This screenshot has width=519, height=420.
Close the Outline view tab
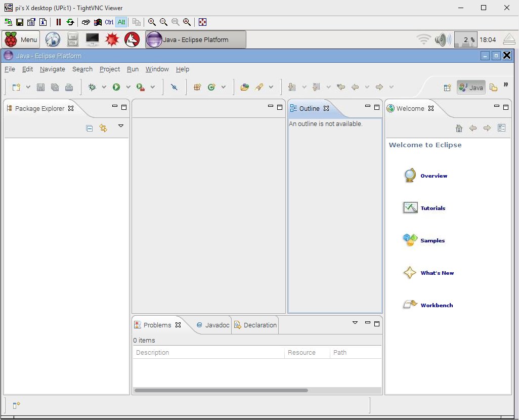326,108
